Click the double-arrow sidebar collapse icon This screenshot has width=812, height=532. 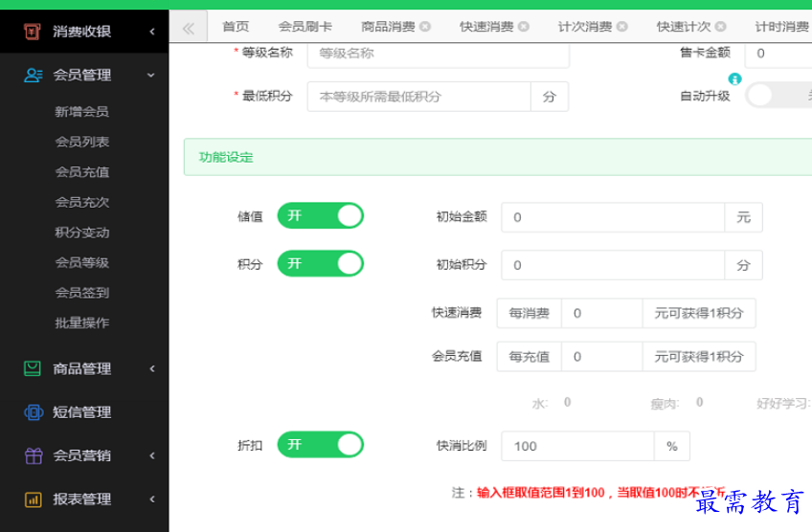pos(188,28)
